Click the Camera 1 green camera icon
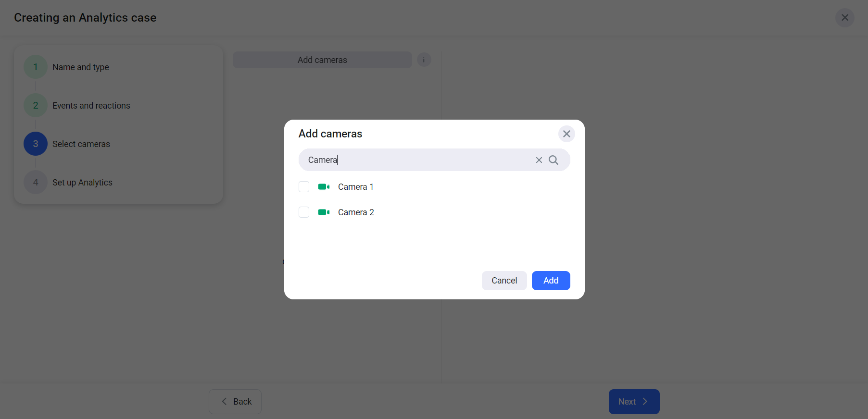The height and width of the screenshot is (419, 868). tap(324, 187)
